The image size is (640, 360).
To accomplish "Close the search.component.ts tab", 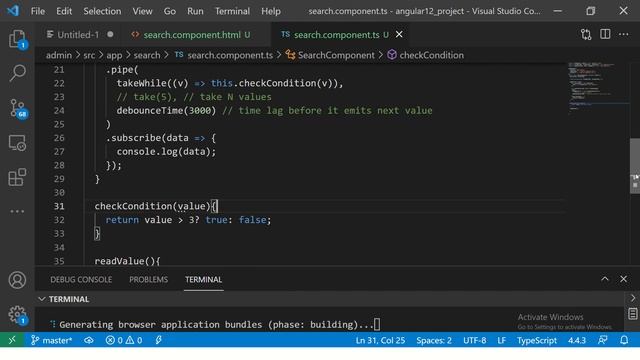I will point(399,35).
